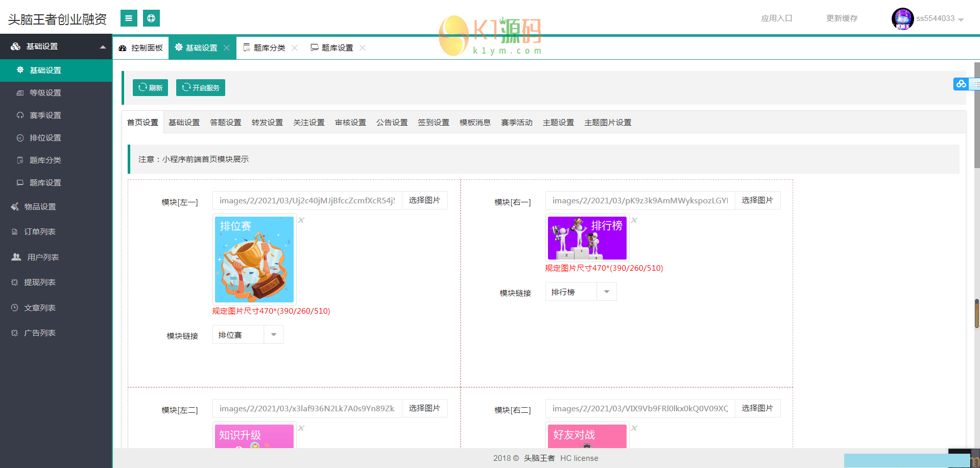Image resolution: width=980 pixels, height=468 pixels.
Task: Change the 排行榜 module link selection
Action: (606, 291)
